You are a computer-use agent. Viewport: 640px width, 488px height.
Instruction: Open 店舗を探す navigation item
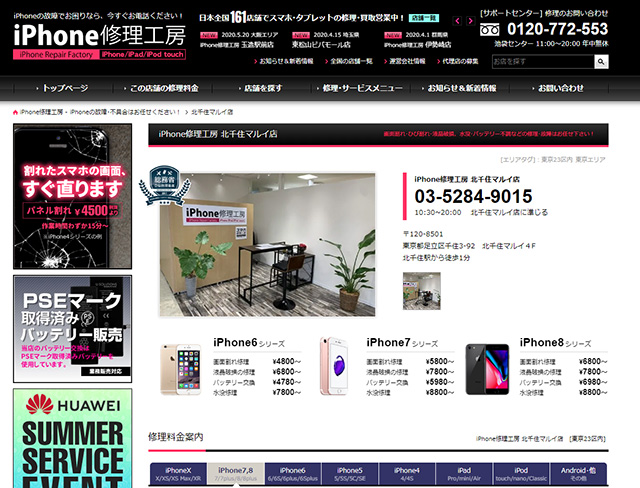[261, 88]
